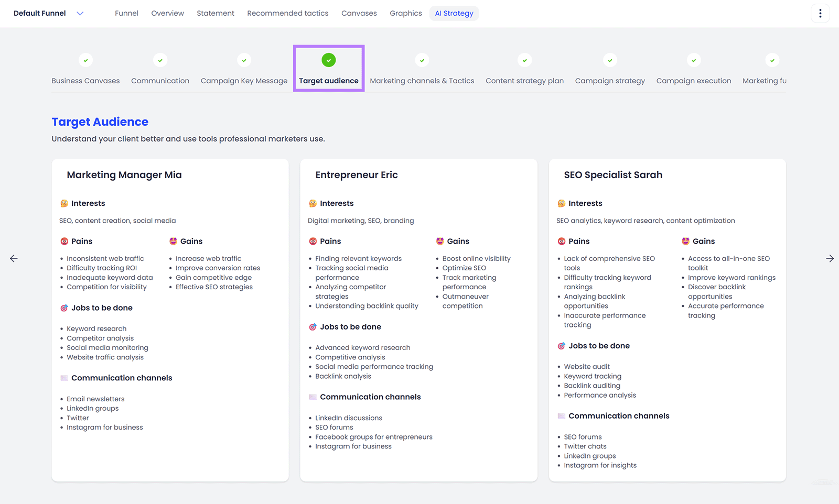The width and height of the screenshot is (839, 504).
Task: Click the checkmark on Content strategy plan step
Action: [524, 60]
